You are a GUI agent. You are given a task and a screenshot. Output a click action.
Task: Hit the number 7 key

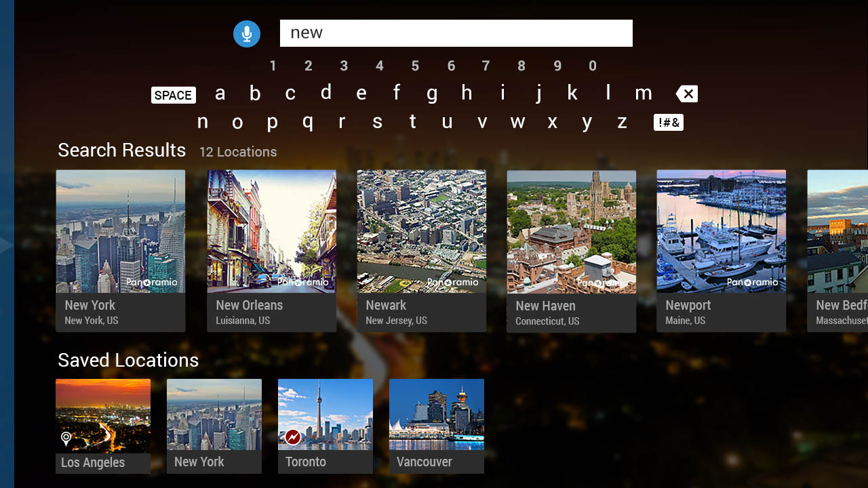(x=486, y=66)
